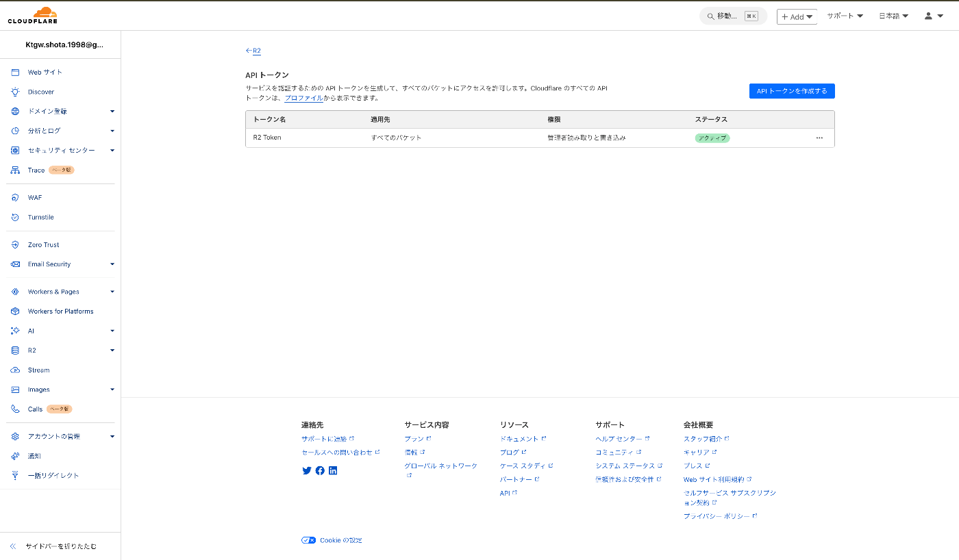Click the 分析とログ chart icon

click(15, 131)
